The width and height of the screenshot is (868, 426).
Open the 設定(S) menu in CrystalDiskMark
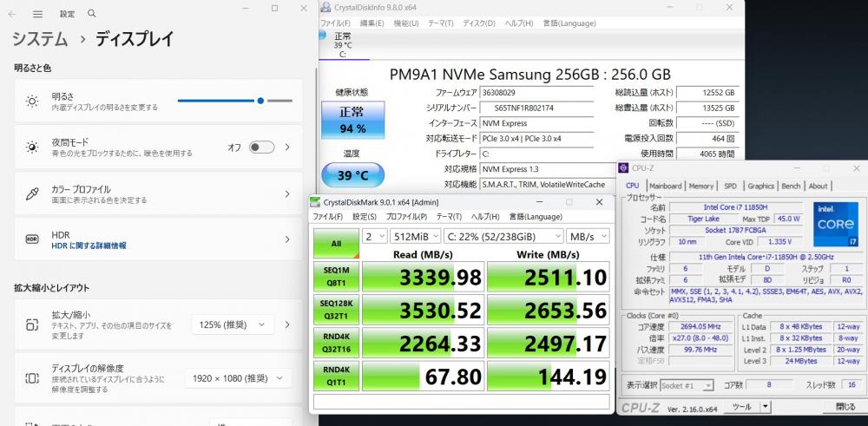tap(365, 216)
